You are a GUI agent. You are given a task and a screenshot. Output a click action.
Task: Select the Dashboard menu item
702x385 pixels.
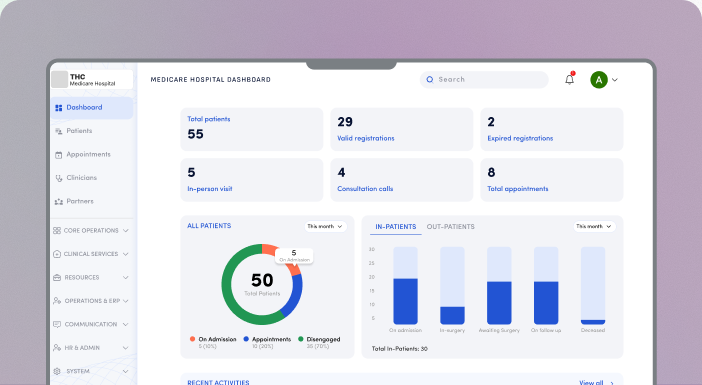pos(92,108)
